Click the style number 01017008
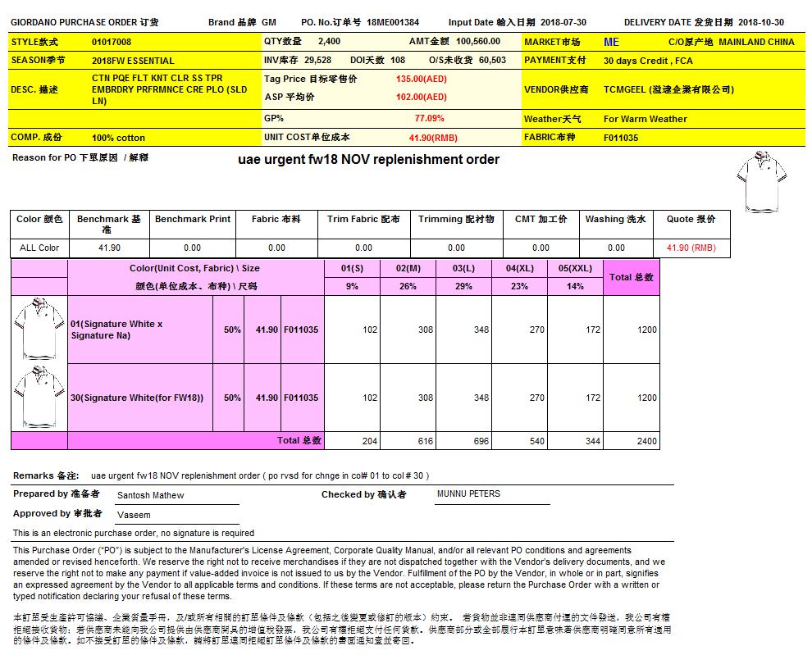This screenshot has width=812, height=664. 112,42
